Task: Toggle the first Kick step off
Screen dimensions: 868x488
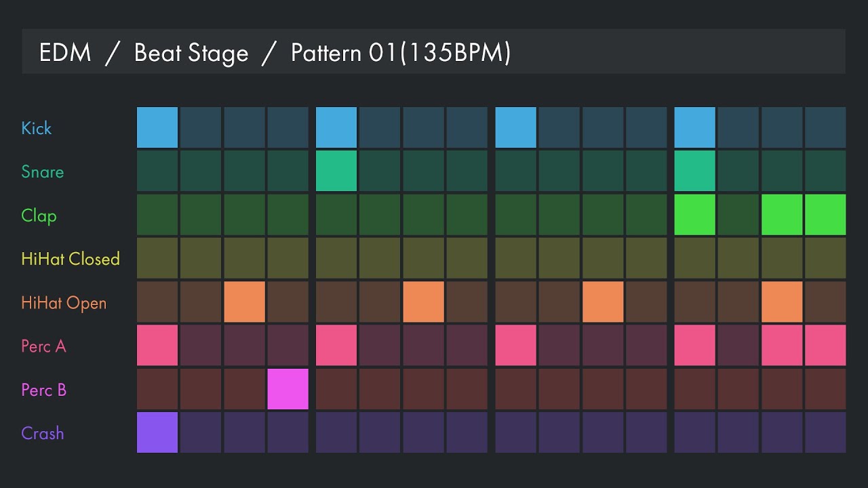Action: tap(157, 127)
